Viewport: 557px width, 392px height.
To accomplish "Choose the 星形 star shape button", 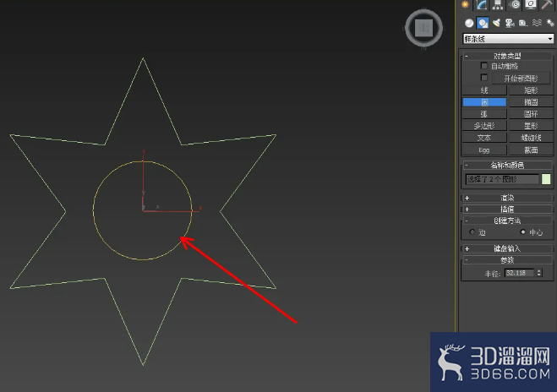I will [531, 126].
